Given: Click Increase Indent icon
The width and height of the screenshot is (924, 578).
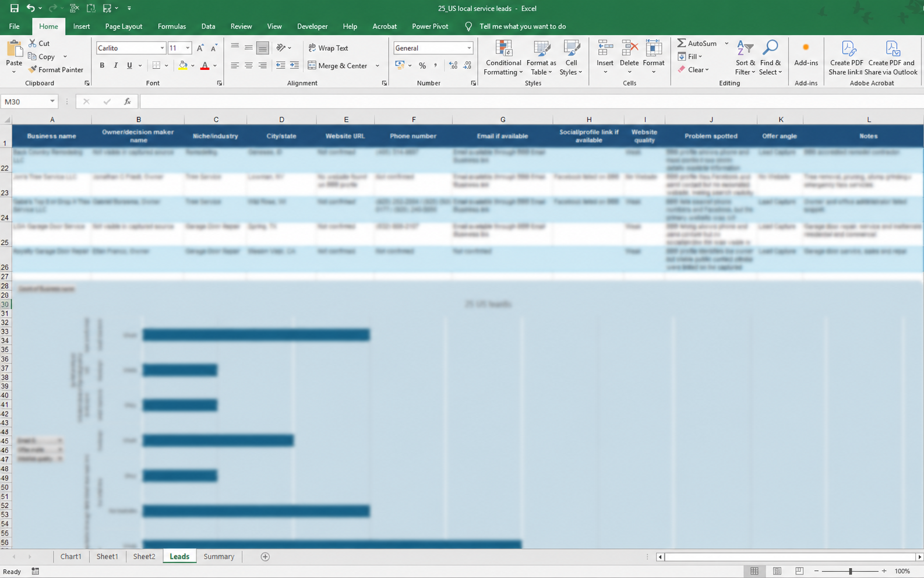Looking at the screenshot, I should pos(294,65).
